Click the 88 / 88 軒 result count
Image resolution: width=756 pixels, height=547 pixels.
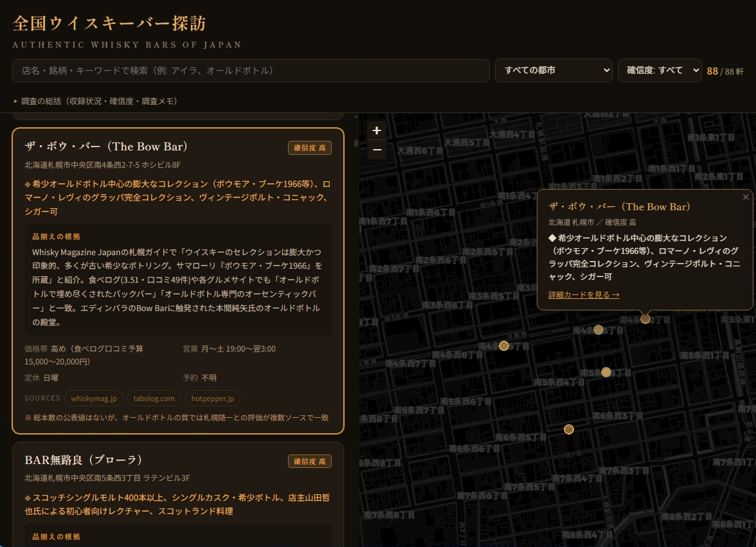tap(725, 71)
